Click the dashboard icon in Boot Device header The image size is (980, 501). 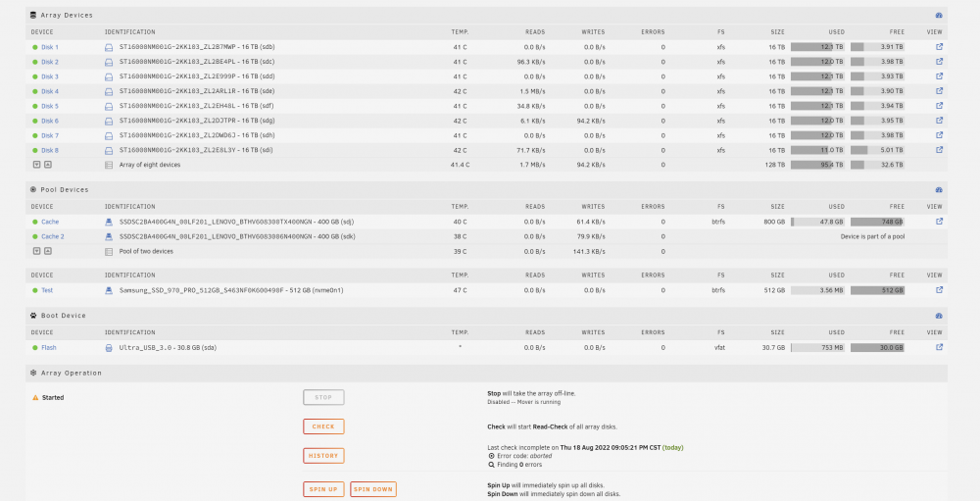coord(939,316)
